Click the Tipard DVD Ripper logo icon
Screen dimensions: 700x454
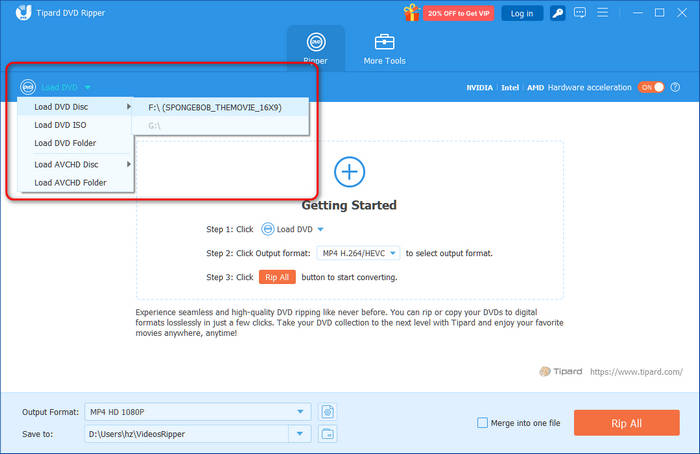[x=23, y=12]
